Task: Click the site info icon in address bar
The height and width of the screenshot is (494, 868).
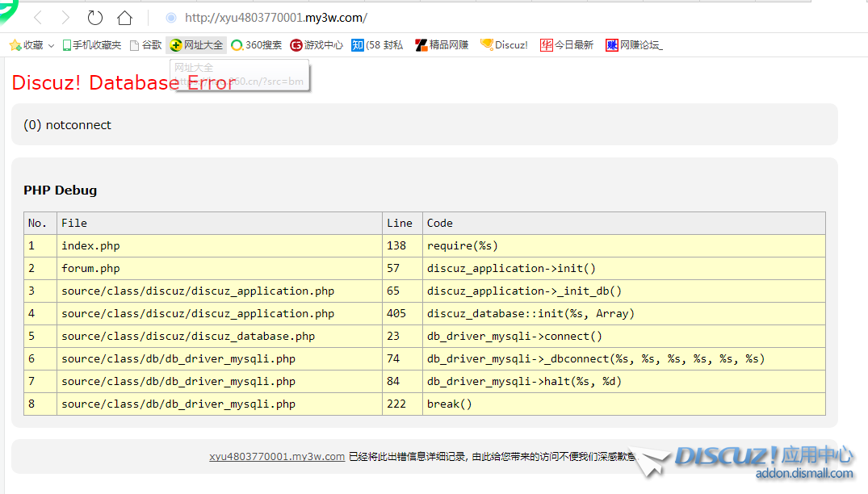Action: click(170, 18)
